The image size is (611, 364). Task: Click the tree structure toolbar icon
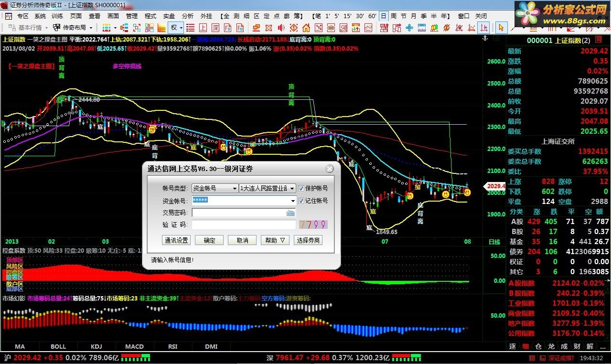pyautogui.click(x=124, y=27)
